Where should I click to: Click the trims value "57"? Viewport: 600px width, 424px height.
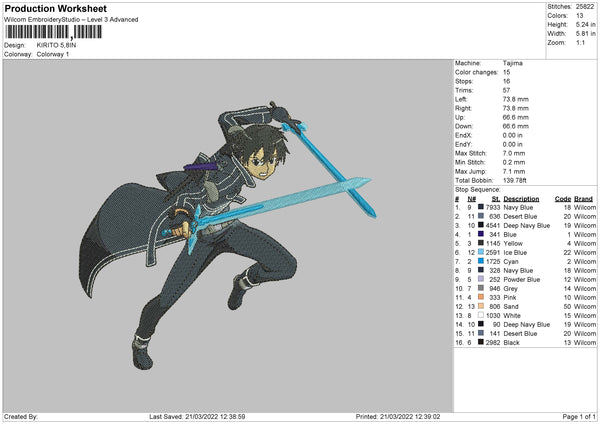point(506,90)
